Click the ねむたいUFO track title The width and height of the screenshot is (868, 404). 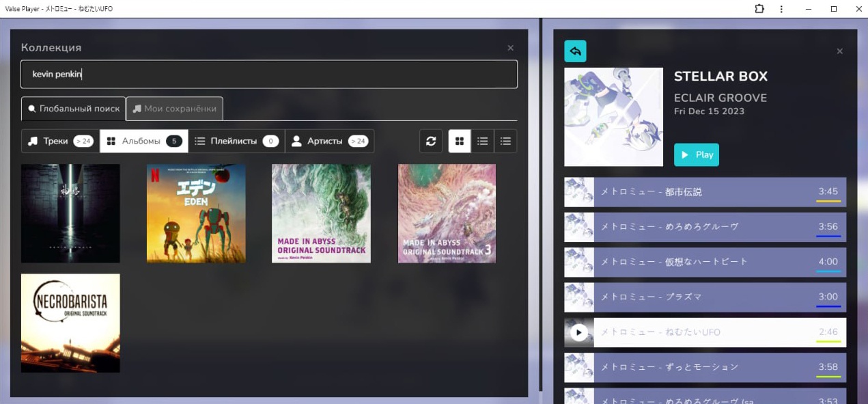660,332
